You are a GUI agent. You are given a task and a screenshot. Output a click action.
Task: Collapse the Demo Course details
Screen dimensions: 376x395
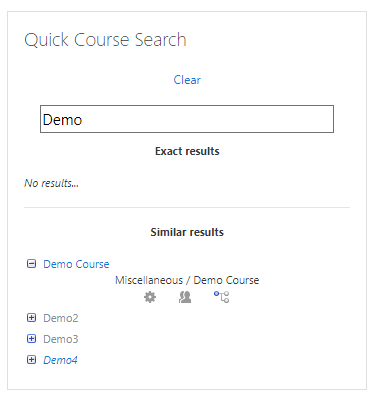(x=31, y=264)
